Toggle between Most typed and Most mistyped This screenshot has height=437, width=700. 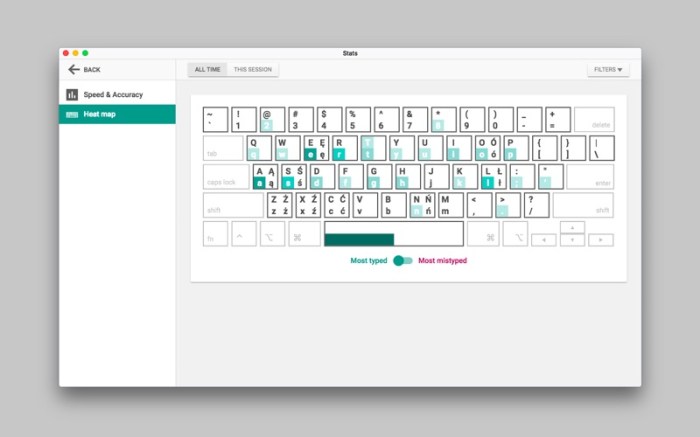point(403,261)
